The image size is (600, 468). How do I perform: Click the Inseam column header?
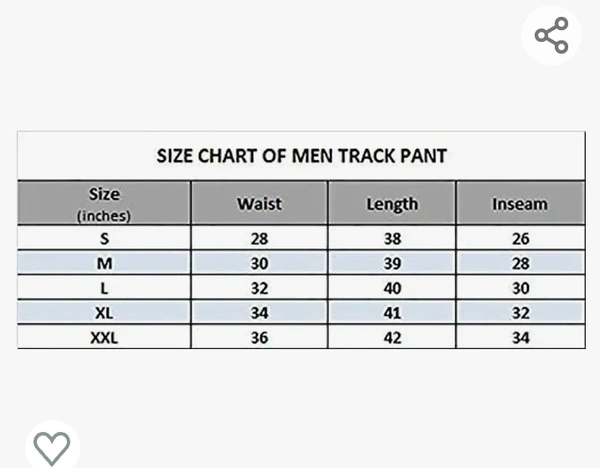519,204
